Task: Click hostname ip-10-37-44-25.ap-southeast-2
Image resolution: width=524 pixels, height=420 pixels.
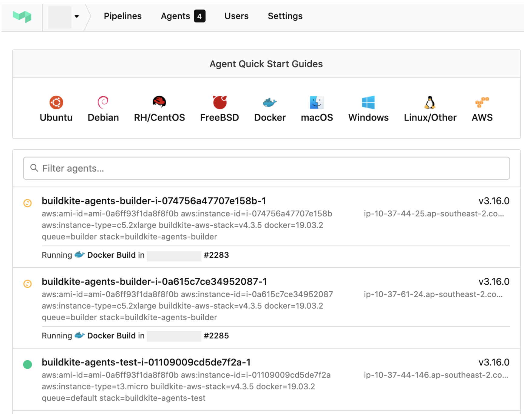Action: [x=434, y=214]
